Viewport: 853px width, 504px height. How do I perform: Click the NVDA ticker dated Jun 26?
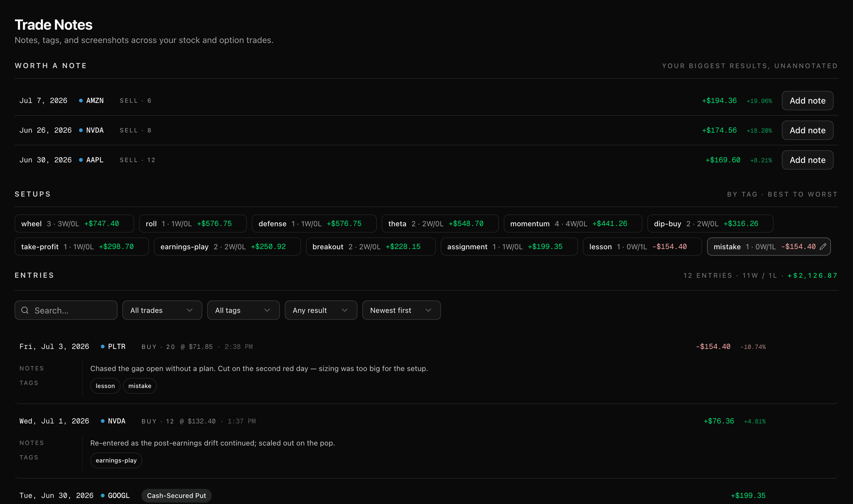pyautogui.click(x=95, y=130)
